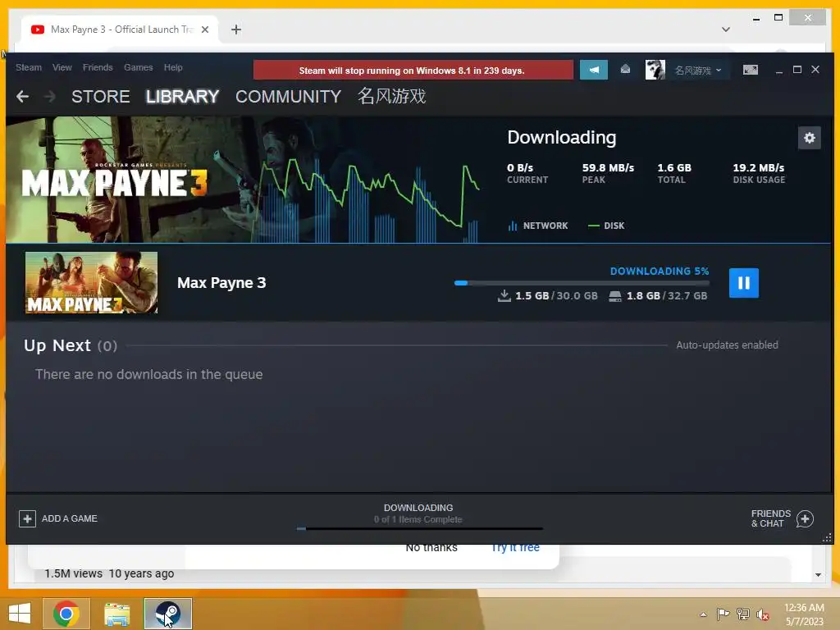Viewport: 840px width, 630px height.
Task: Open File Explorer from taskbar
Action: (116, 614)
